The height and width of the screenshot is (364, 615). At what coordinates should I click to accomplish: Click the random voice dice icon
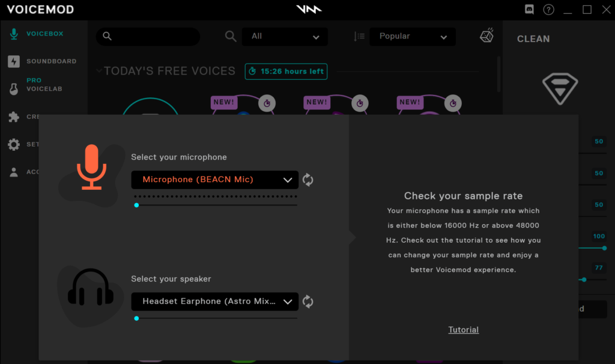(486, 36)
